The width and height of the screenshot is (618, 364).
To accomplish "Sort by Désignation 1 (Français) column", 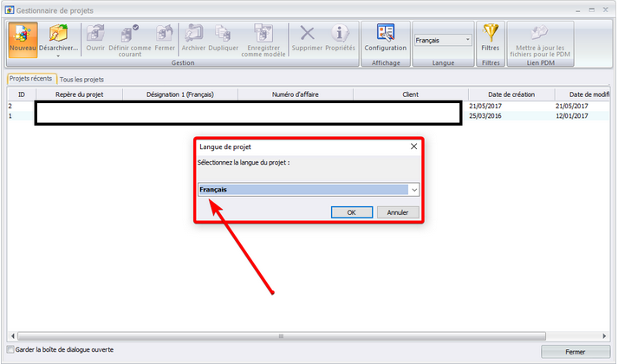I will (x=180, y=94).
